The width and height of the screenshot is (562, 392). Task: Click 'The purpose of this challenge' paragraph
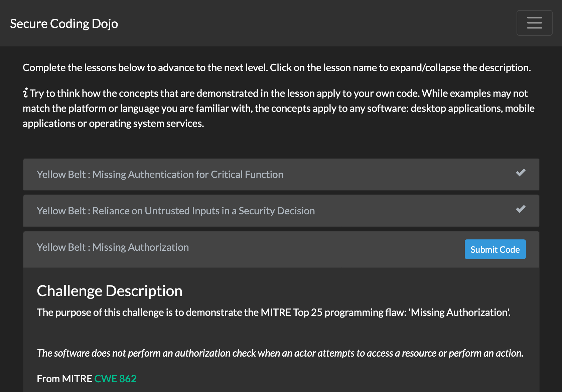pos(274,312)
